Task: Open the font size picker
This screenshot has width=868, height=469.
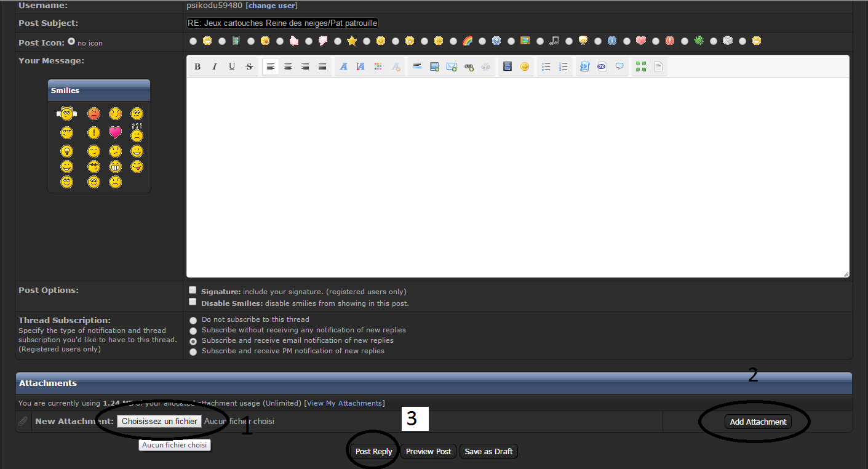Action: (x=361, y=66)
